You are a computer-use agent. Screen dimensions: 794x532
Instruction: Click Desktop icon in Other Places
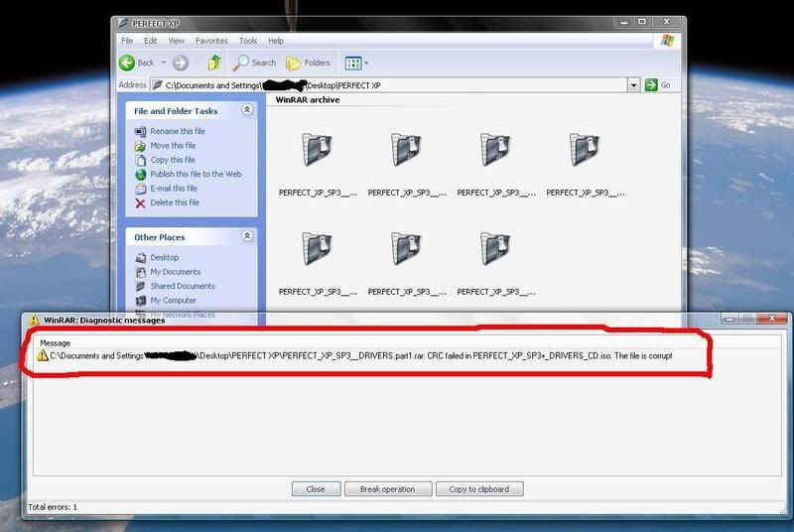(x=140, y=258)
